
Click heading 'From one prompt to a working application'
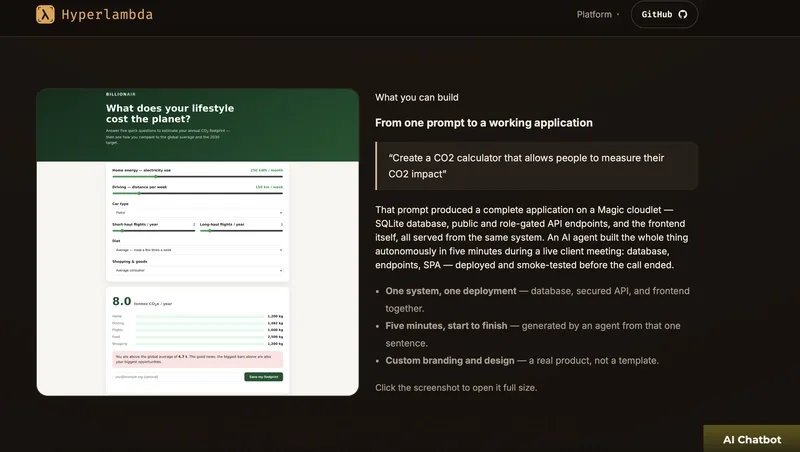pos(484,123)
